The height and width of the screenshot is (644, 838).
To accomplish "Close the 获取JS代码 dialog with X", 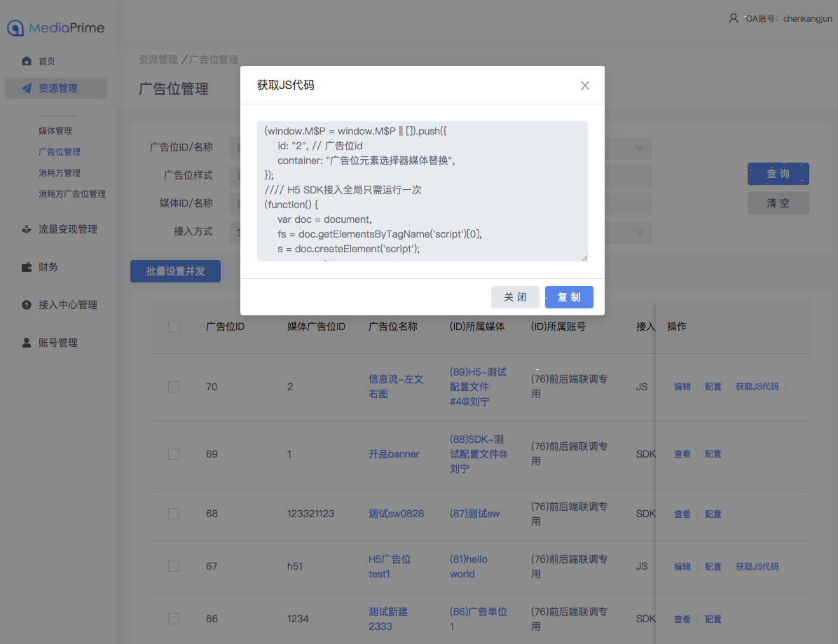I will 584,85.
